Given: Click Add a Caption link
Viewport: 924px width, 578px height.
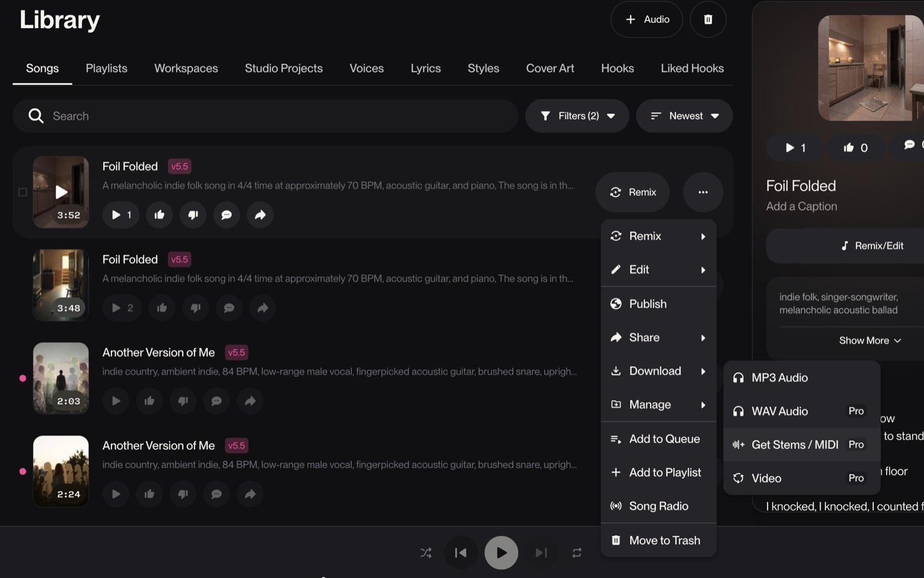Looking at the screenshot, I should tap(801, 207).
